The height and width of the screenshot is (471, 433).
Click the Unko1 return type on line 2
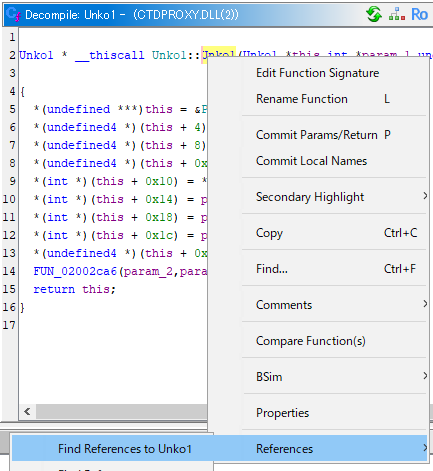[36, 55]
